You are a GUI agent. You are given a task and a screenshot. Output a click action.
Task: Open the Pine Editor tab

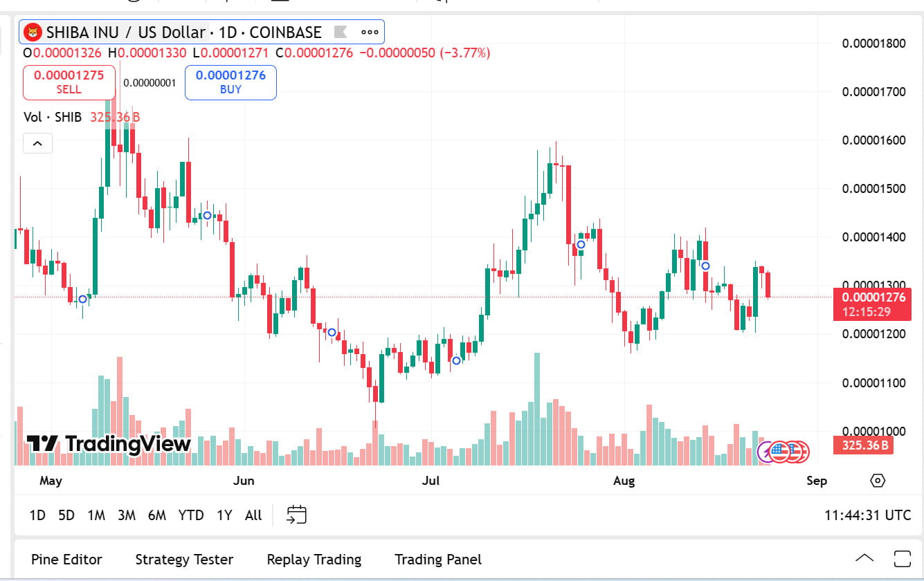tap(67, 560)
